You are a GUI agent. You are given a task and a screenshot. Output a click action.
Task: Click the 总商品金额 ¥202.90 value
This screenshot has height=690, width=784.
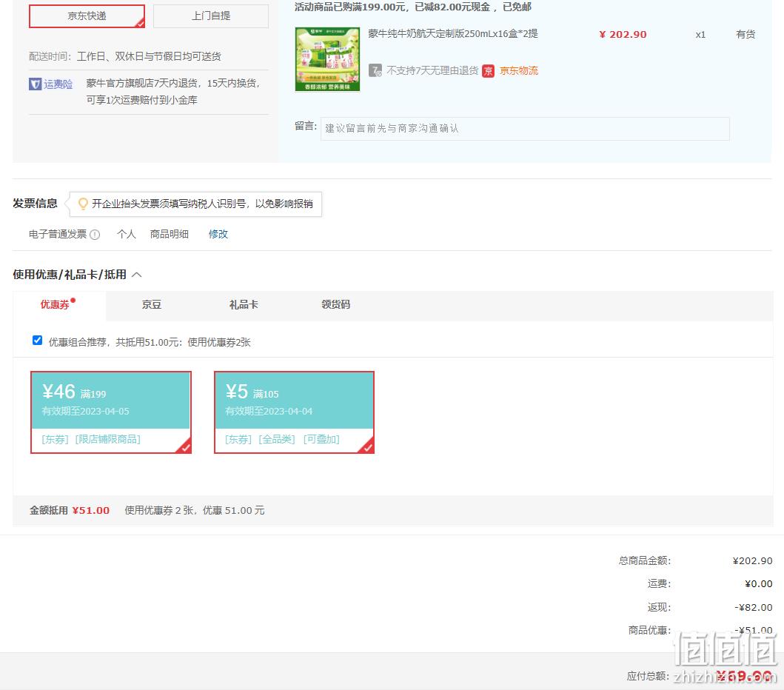(x=752, y=561)
